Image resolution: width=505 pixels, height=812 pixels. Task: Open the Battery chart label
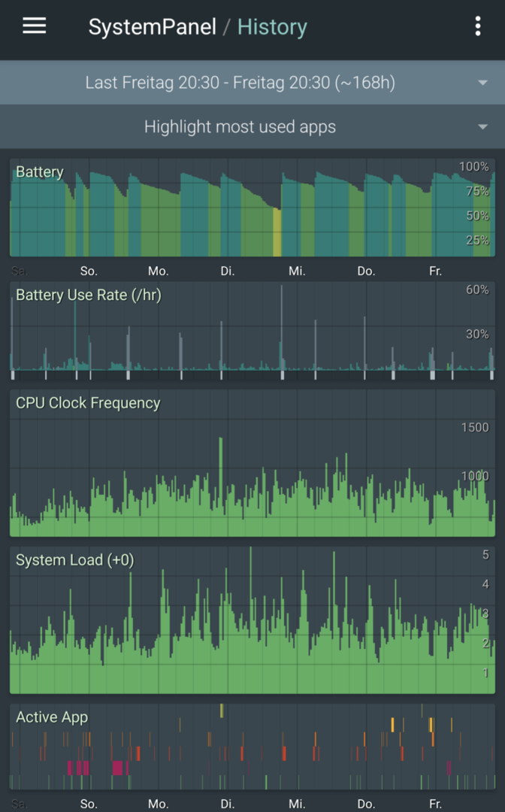40,172
